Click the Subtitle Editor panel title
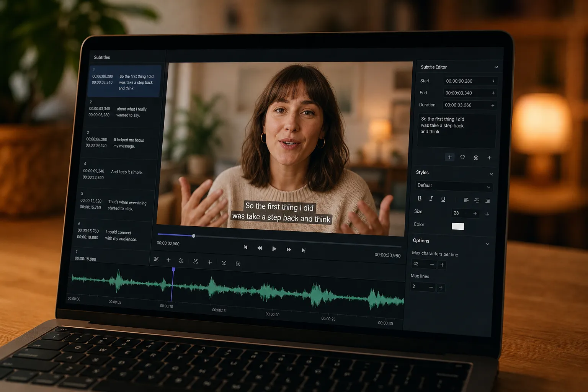The image size is (588, 392). coord(434,67)
